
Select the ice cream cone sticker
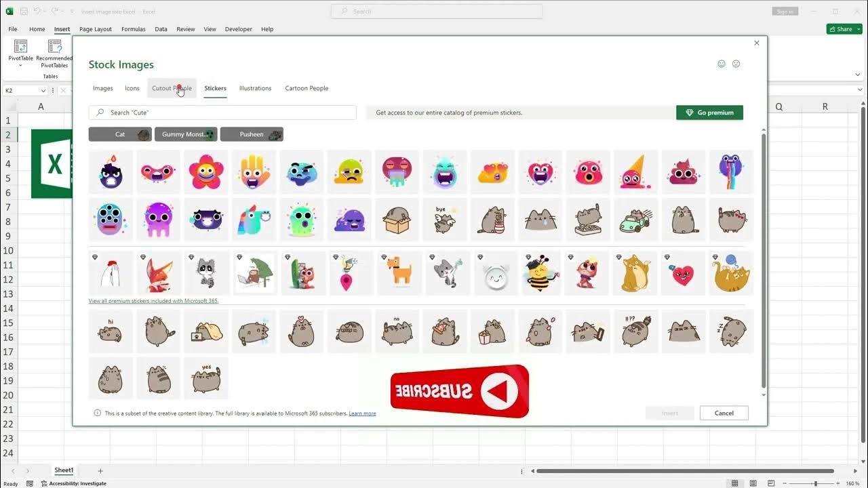(635, 172)
